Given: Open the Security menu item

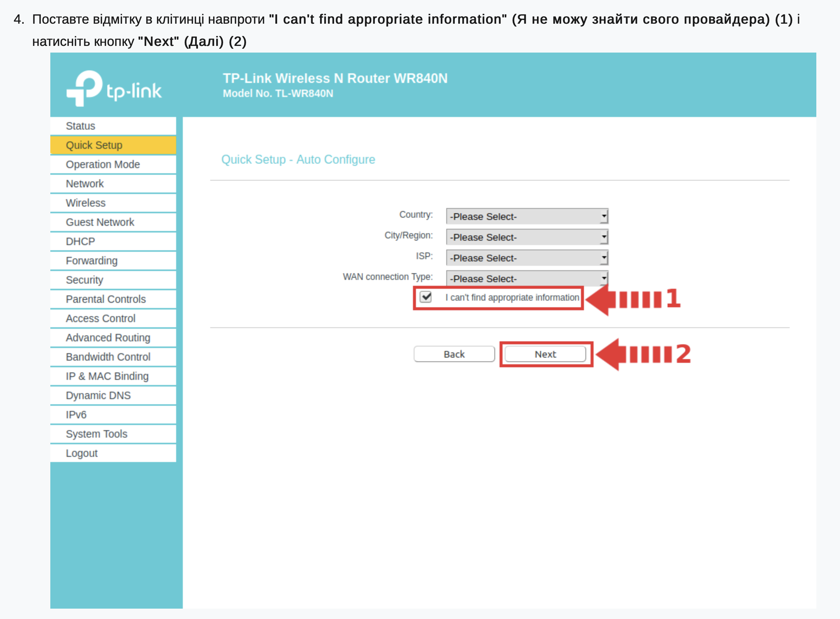Looking at the screenshot, I should click(x=84, y=280).
